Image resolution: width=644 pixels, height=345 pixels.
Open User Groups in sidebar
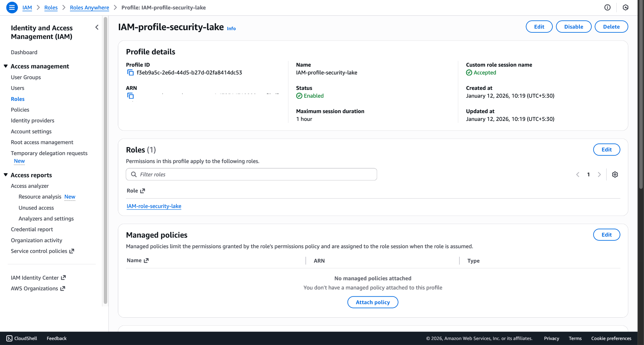pos(26,77)
